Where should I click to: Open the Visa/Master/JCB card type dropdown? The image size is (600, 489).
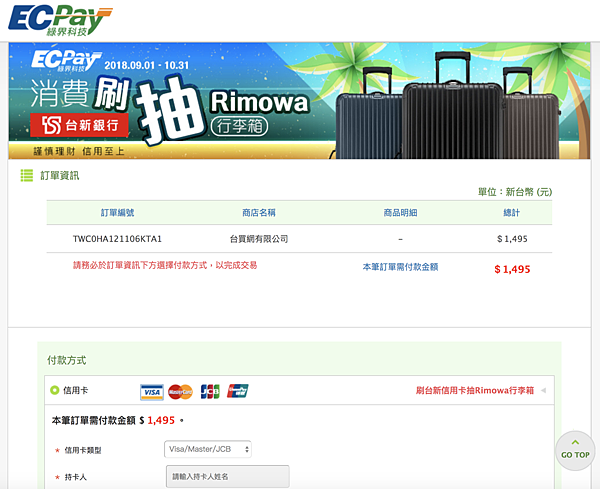208,449
